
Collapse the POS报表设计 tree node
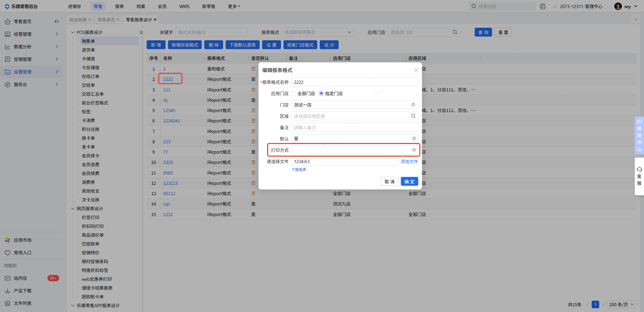click(x=73, y=32)
